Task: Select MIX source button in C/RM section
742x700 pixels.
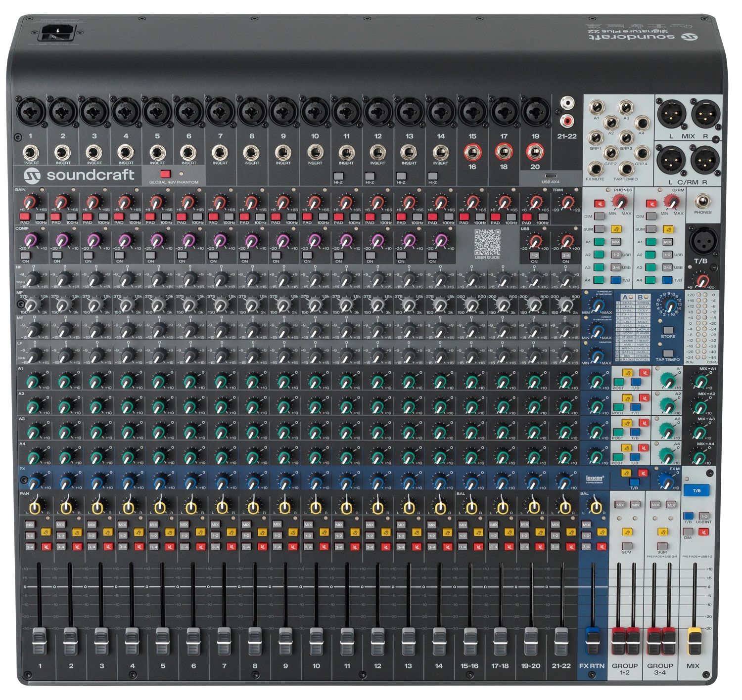Action: pyautogui.click(x=668, y=242)
